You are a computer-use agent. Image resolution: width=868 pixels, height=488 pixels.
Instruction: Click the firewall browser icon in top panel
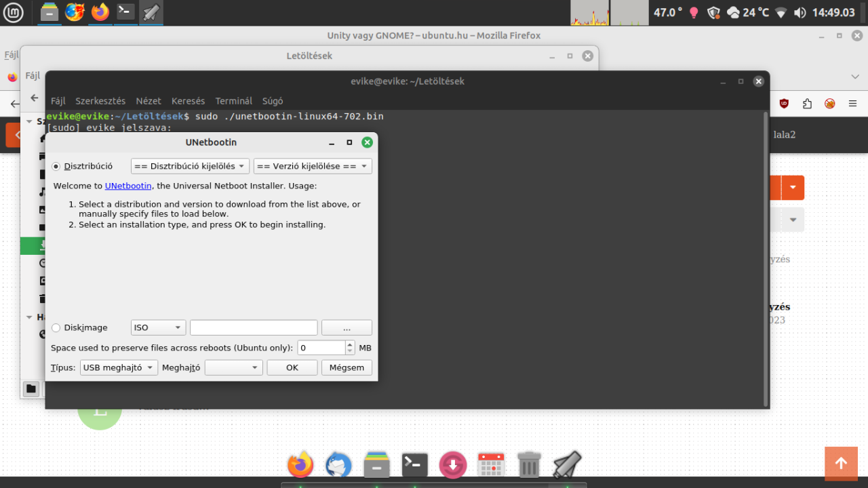pos(75,12)
